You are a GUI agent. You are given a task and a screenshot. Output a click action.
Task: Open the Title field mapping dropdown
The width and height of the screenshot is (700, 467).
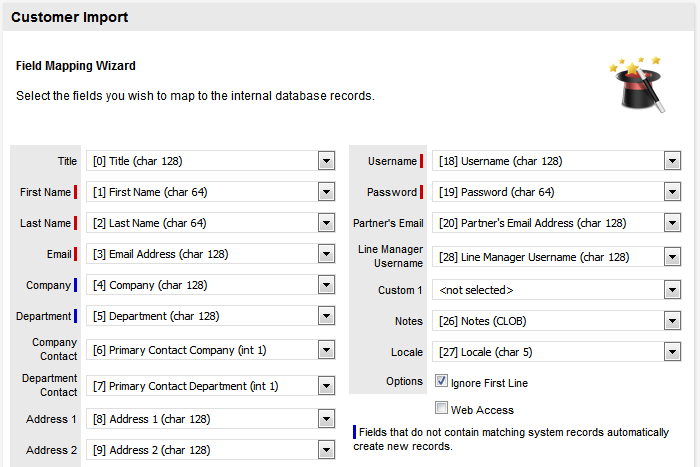click(x=326, y=161)
